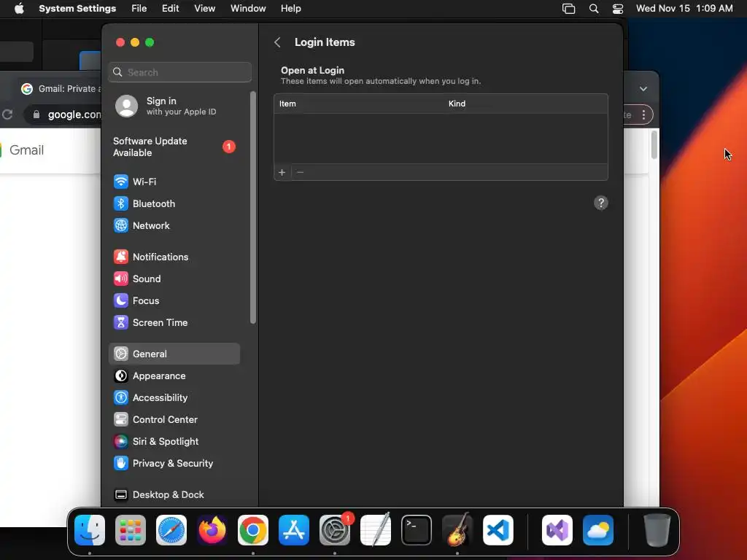Open GarageBand from the Dock
This screenshot has width=747, height=560.
(457, 530)
